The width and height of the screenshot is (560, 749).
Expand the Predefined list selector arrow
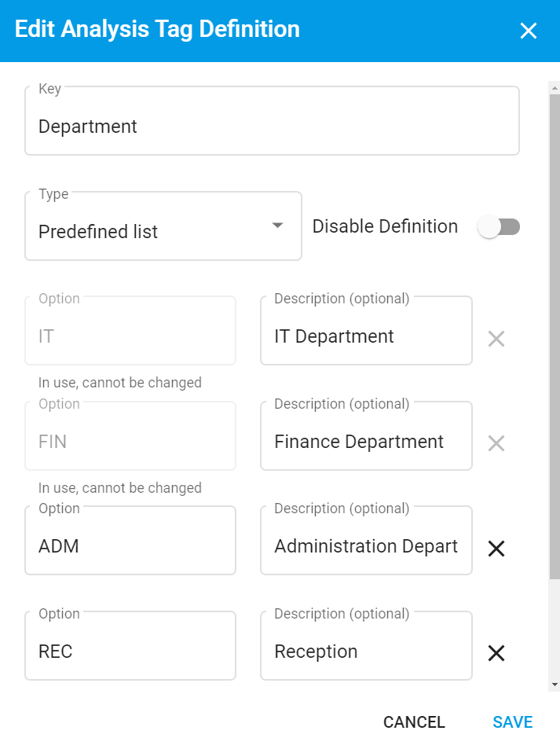pos(276,226)
